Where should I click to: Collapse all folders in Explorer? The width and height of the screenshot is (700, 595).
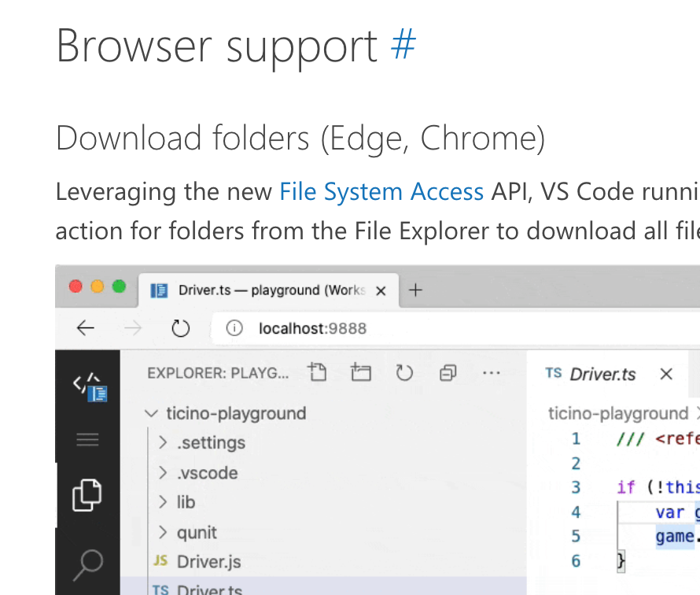click(448, 372)
